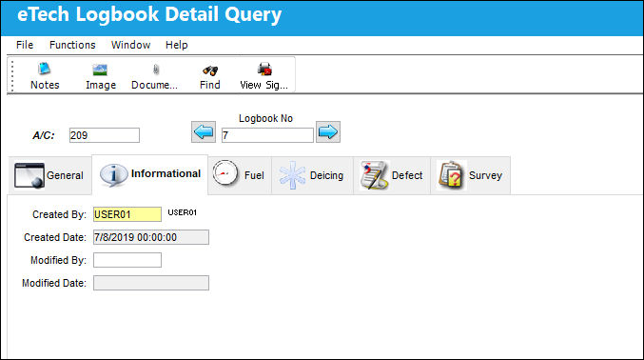Click the Created By label
This screenshot has width=644, height=360.
coord(59,214)
